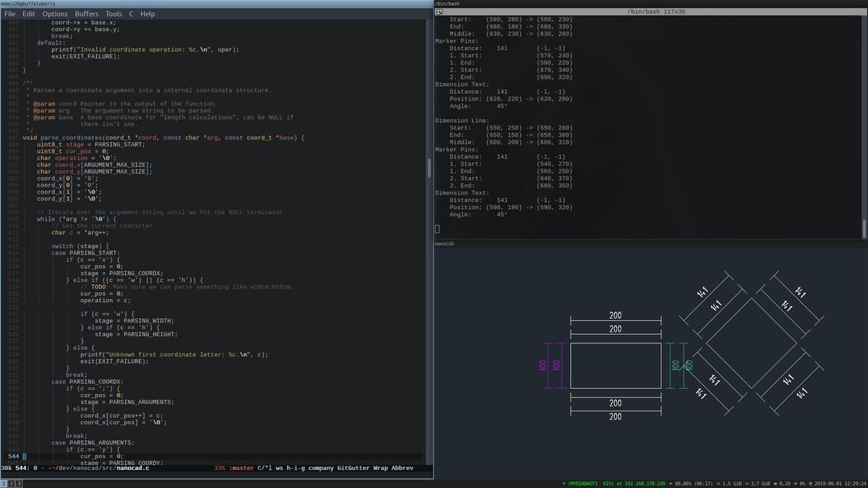Open the Emacs File menu
This screenshot has height=488, width=868.
pos(12,14)
